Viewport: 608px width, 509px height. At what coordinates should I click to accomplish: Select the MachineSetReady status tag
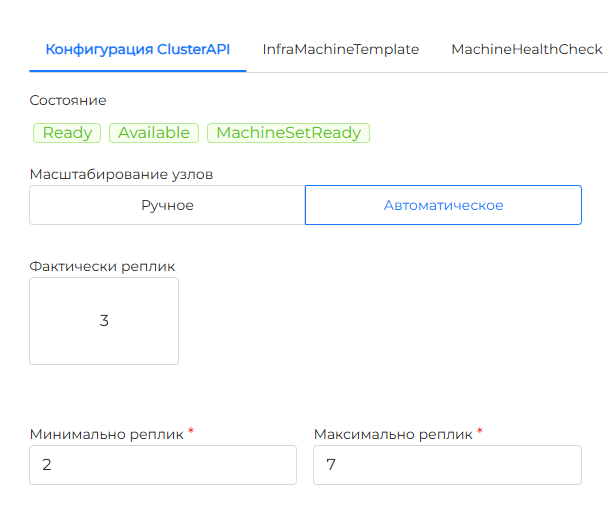point(288,133)
